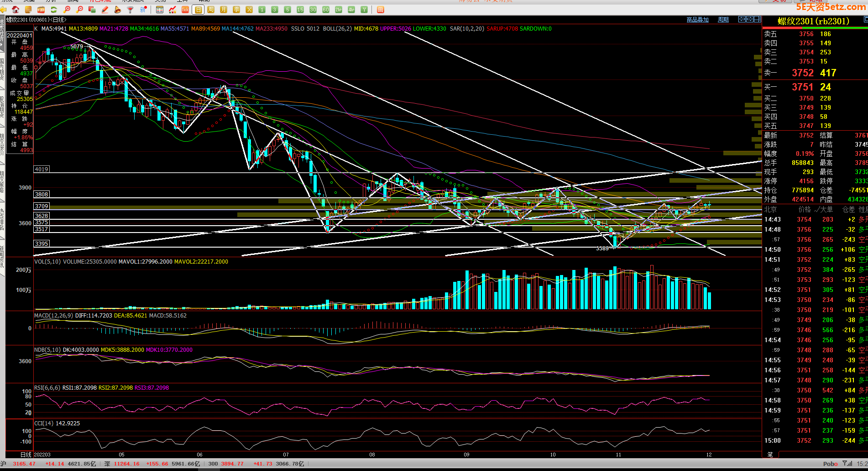Click the 商品叠加 overlay link

click(x=698, y=20)
